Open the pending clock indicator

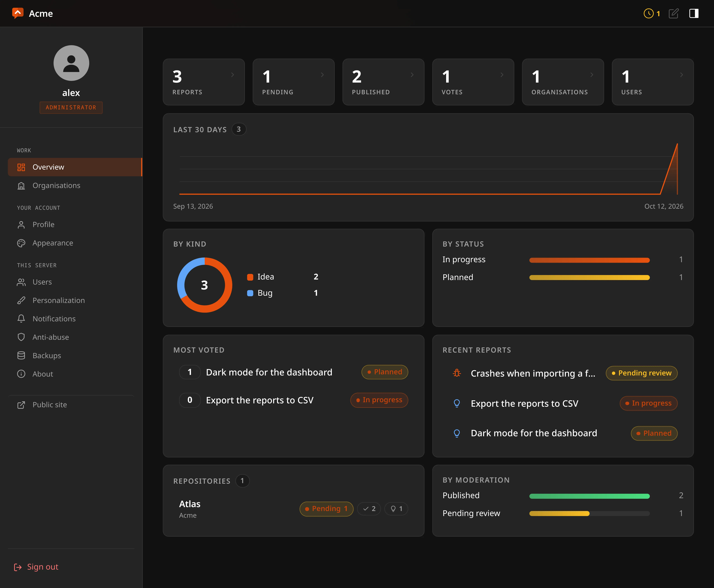[652, 14]
